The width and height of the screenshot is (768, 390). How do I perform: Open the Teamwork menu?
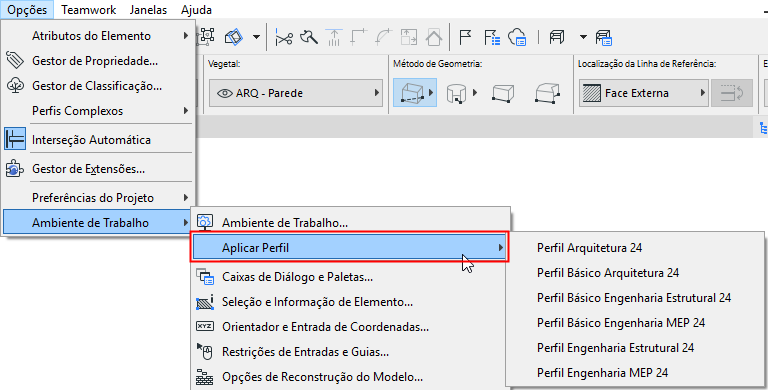coord(89,10)
